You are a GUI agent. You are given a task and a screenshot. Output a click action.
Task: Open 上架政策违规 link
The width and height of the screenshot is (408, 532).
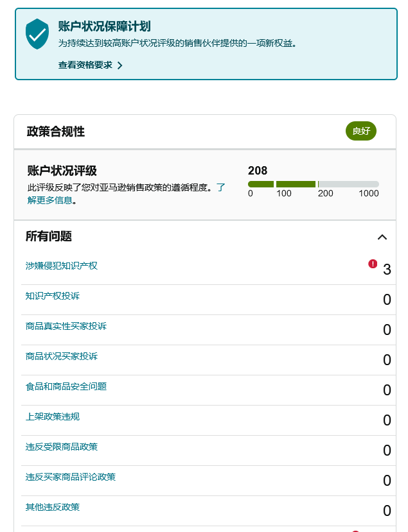[x=53, y=416]
